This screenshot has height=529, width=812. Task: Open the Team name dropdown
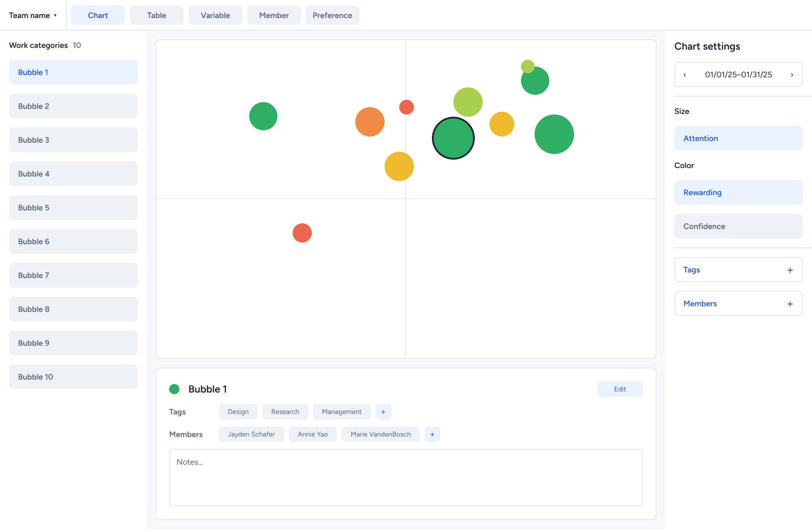(x=33, y=15)
